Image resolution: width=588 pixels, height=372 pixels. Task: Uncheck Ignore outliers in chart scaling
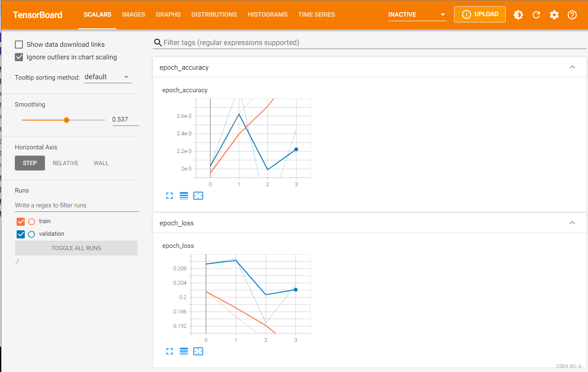point(19,57)
